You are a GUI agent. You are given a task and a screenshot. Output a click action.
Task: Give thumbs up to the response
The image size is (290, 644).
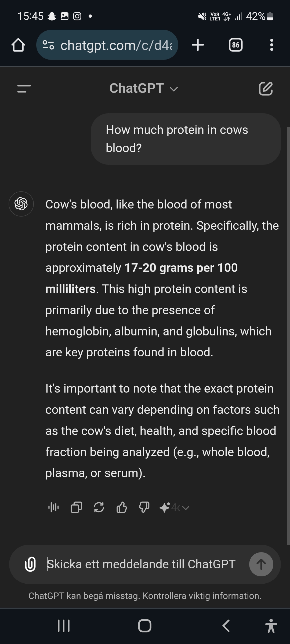[x=122, y=507]
